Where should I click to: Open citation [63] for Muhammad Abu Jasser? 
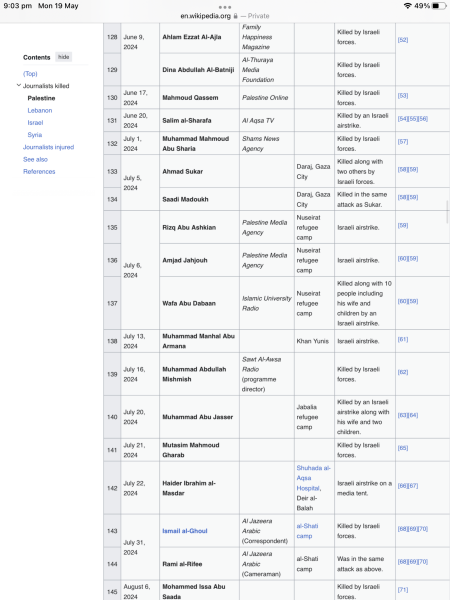point(403,415)
